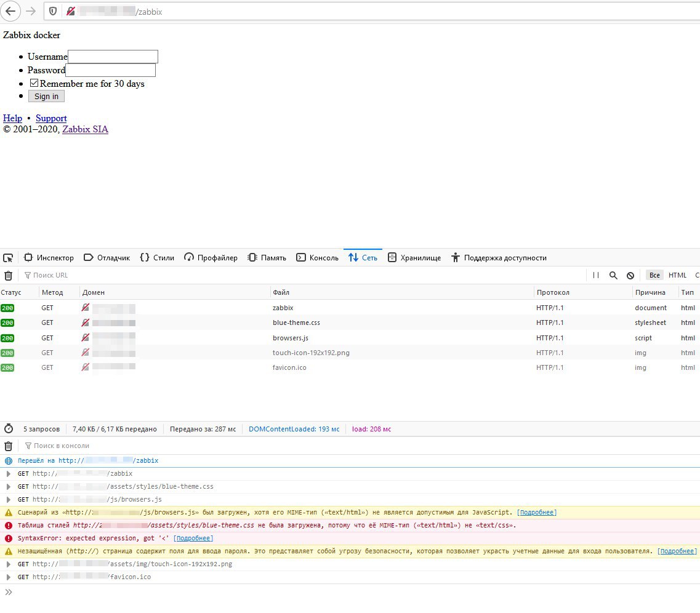
Task: Open the Хранилище tab
Action: coord(414,258)
